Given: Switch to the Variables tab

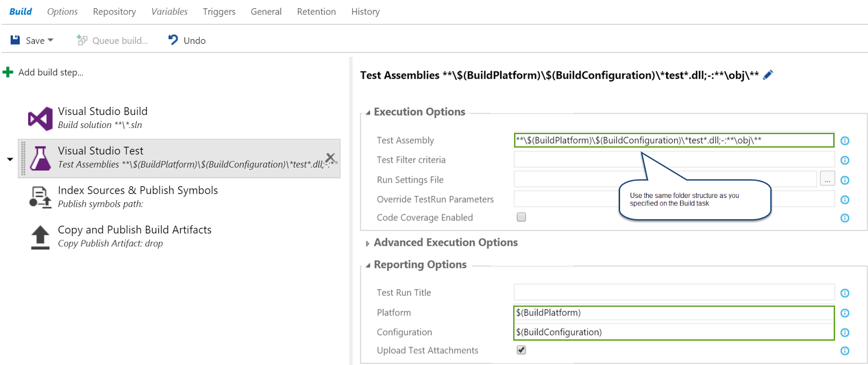Looking at the screenshot, I should coord(169,11).
